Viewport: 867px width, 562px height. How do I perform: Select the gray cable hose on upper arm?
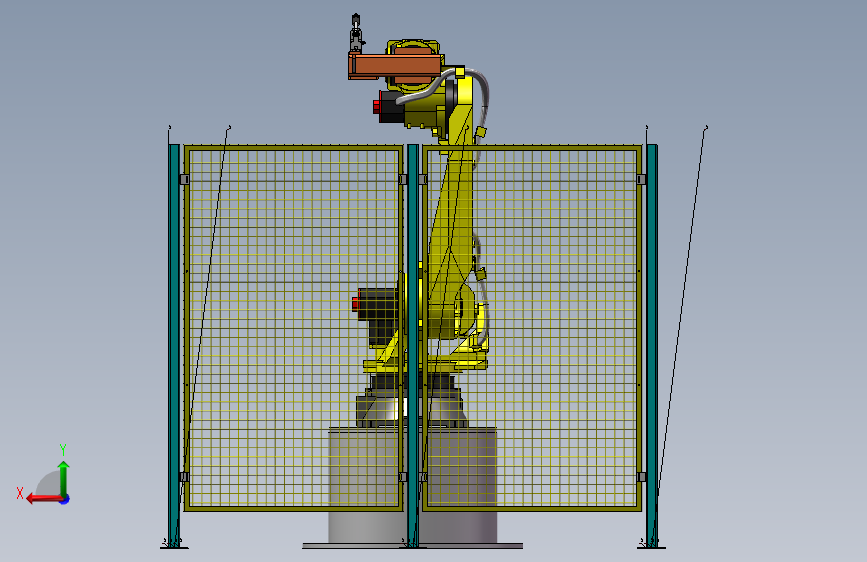pos(442,86)
